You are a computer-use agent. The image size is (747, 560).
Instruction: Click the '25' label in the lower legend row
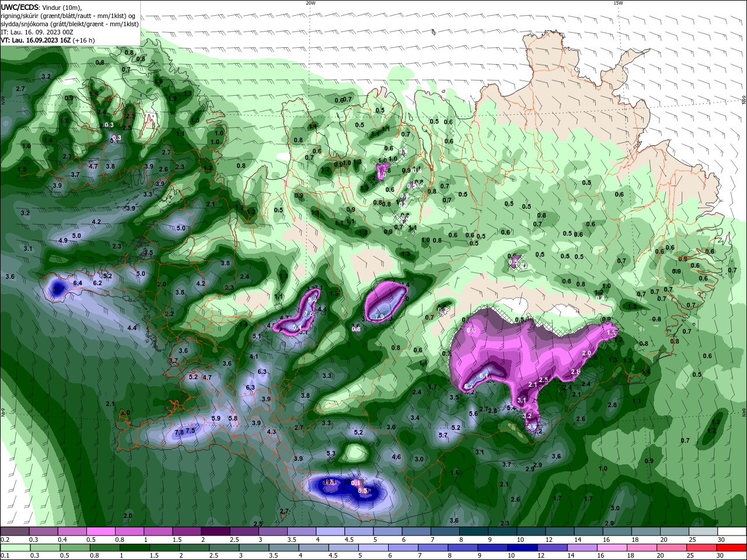click(x=690, y=555)
